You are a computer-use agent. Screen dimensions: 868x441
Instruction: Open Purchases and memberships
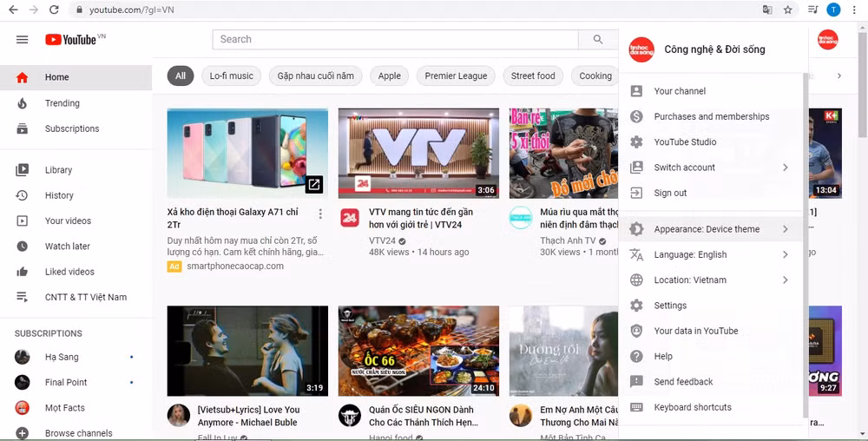(x=710, y=116)
